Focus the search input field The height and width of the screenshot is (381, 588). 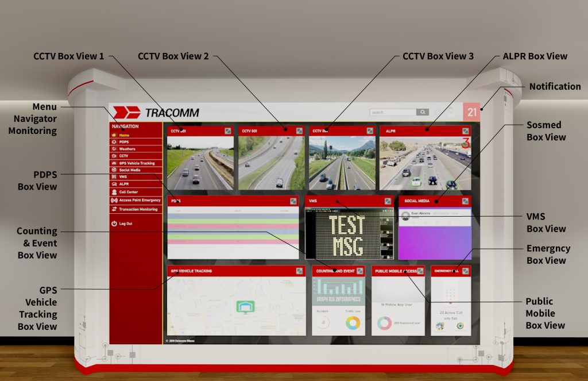(393, 113)
